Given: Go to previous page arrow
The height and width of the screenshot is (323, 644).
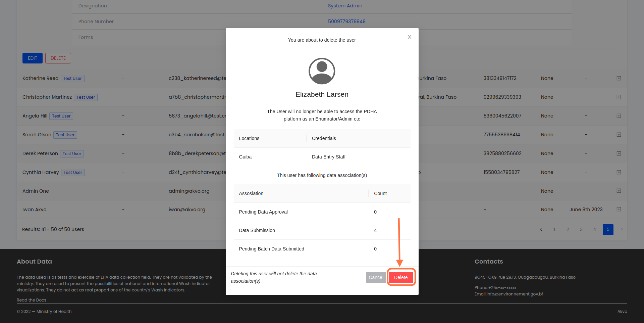Looking at the screenshot, I should pos(541,229).
